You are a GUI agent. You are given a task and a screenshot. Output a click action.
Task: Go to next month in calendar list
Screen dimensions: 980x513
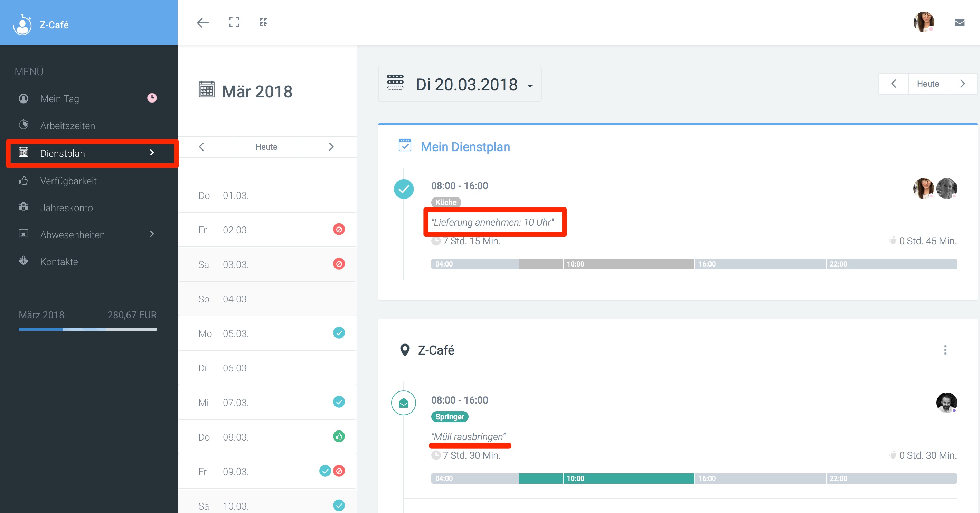331,147
